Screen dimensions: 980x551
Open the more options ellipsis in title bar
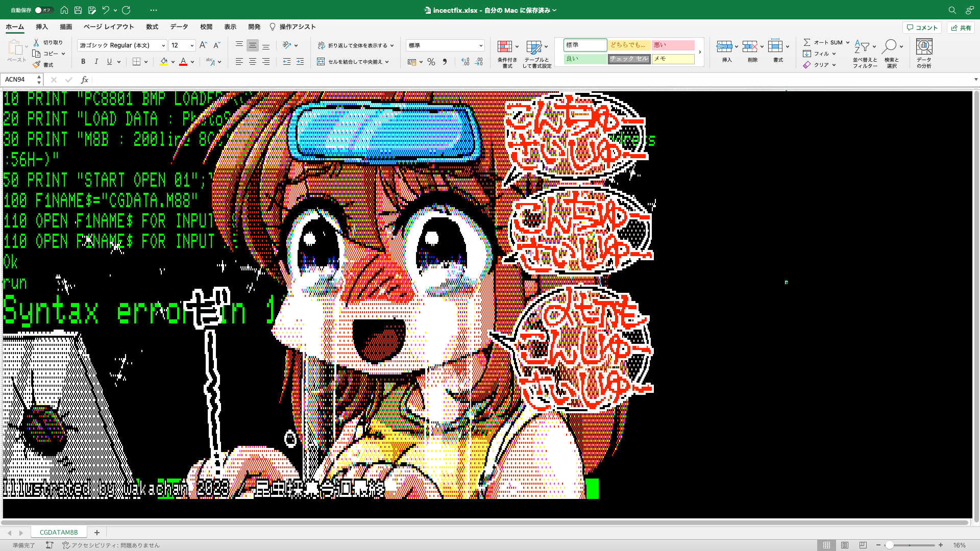click(154, 10)
